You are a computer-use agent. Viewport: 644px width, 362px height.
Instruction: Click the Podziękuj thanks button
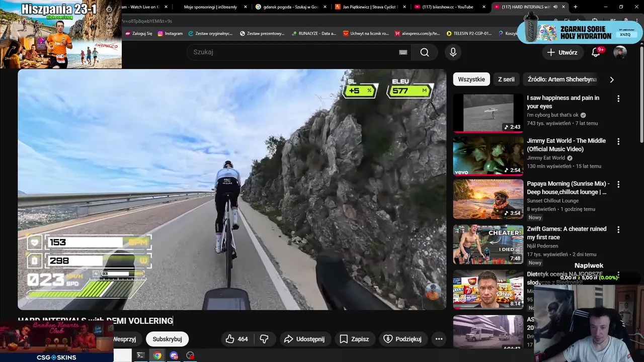pos(403,339)
